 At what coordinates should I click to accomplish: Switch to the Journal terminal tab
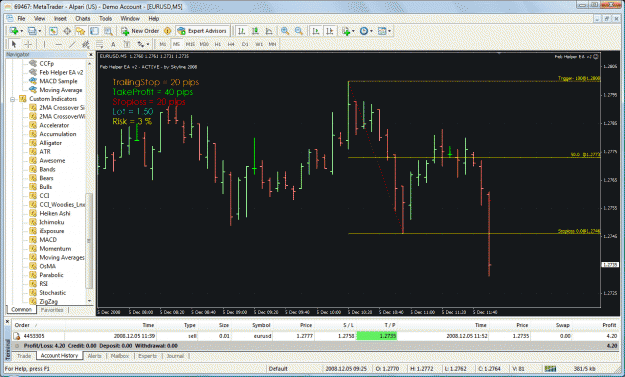pyautogui.click(x=175, y=356)
